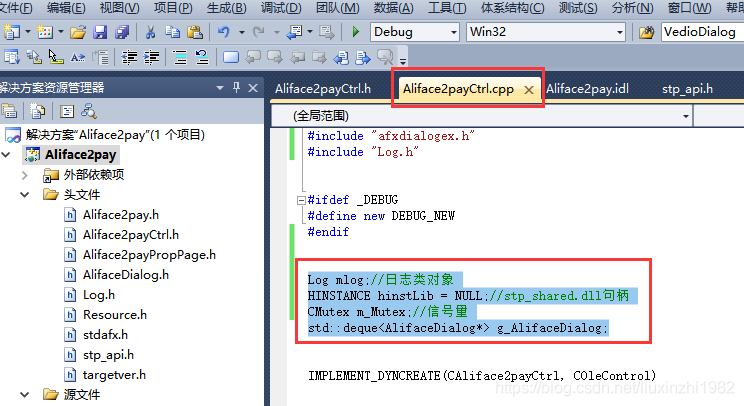Switch to the stp_api.h tab
Screen dimensions: 744x406
[x=688, y=89]
